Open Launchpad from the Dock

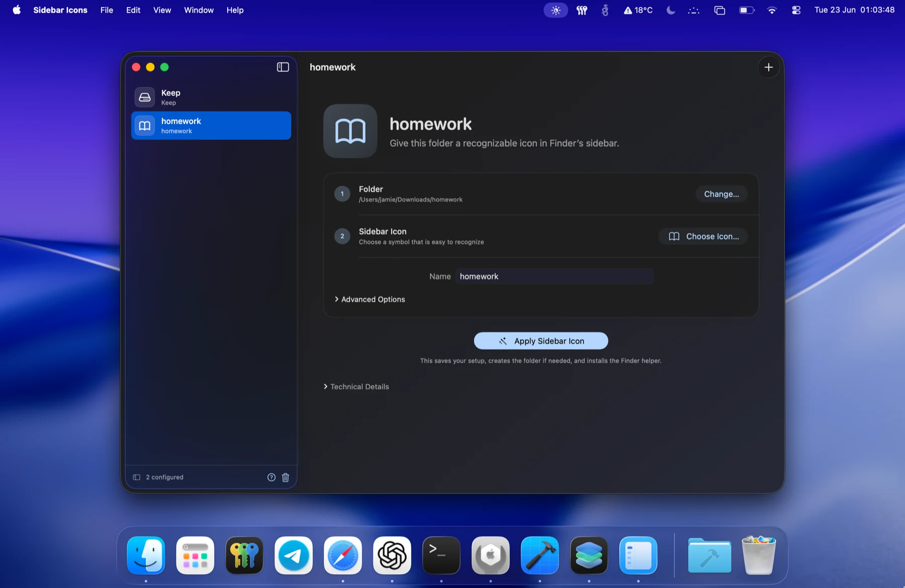point(195,555)
